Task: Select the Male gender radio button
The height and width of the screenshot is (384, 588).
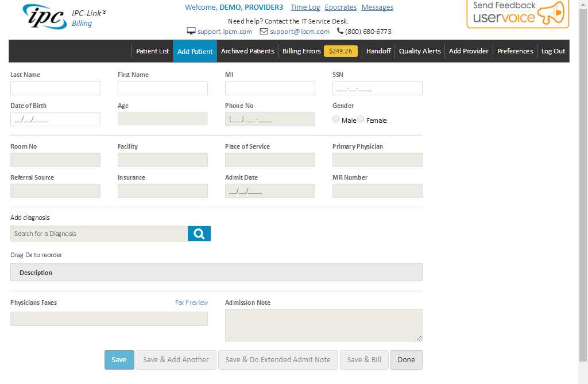Action: (336, 119)
